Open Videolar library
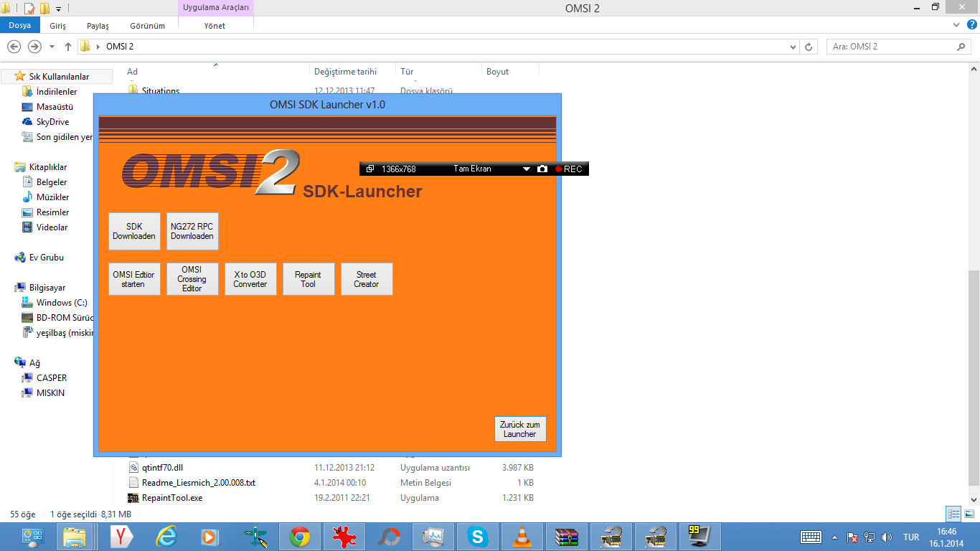980x551 pixels. [x=52, y=227]
